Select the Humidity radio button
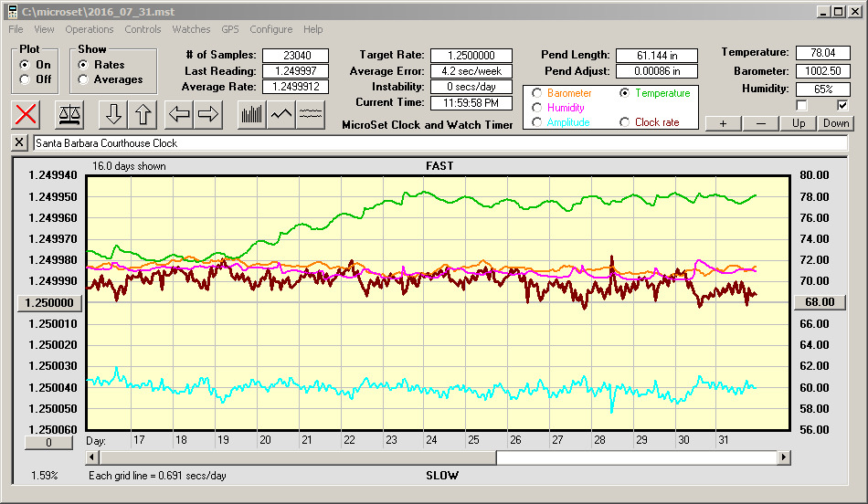This screenshot has height=504, width=868. tap(536, 108)
